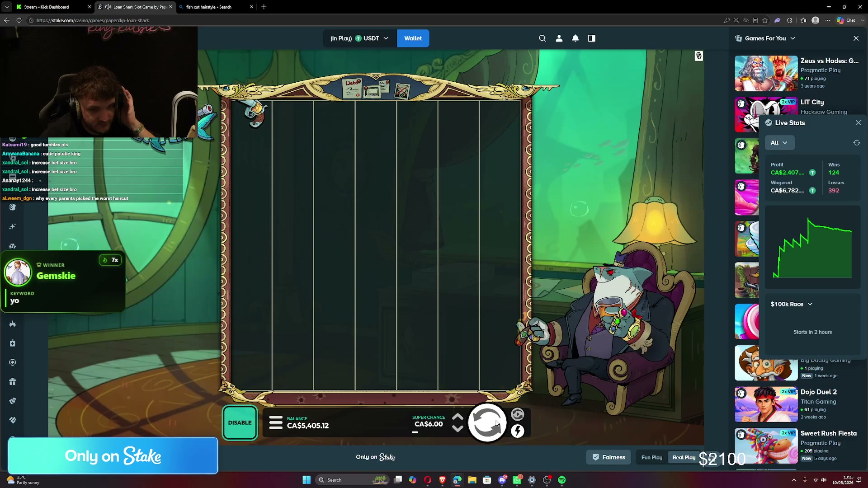Viewport: 868px width, 488px height.
Task: Close the fish cut hairstyle Search tab
Action: click(x=252, y=7)
